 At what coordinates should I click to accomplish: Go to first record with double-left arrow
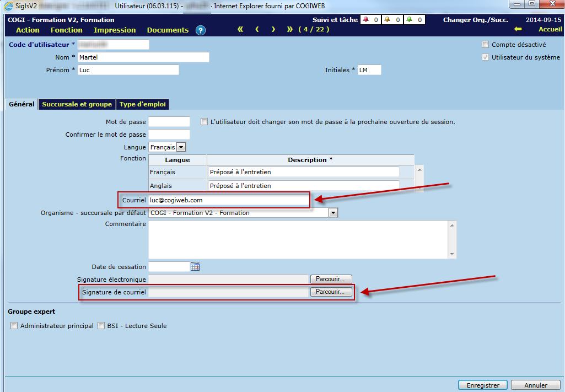pyautogui.click(x=240, y=30)
